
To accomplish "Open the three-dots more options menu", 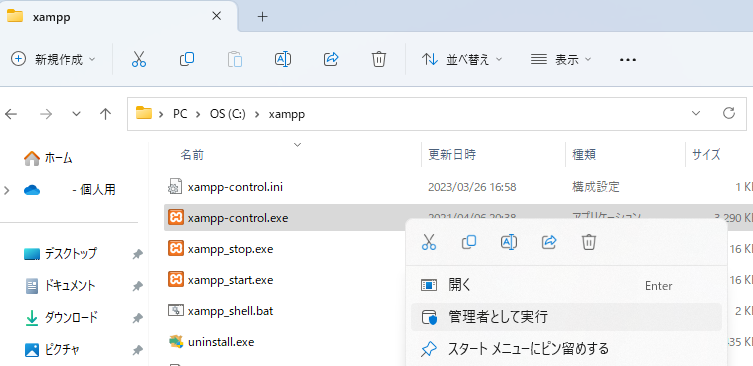I will click(628, 60).
